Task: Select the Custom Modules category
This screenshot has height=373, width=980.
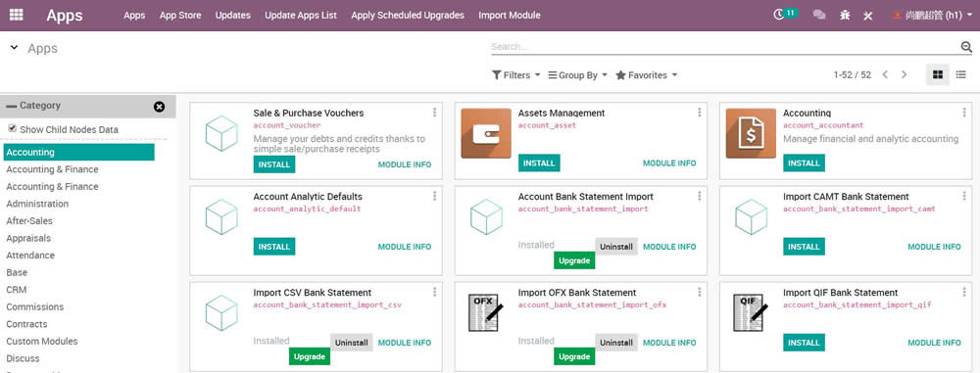Action: tap(42, 341)
